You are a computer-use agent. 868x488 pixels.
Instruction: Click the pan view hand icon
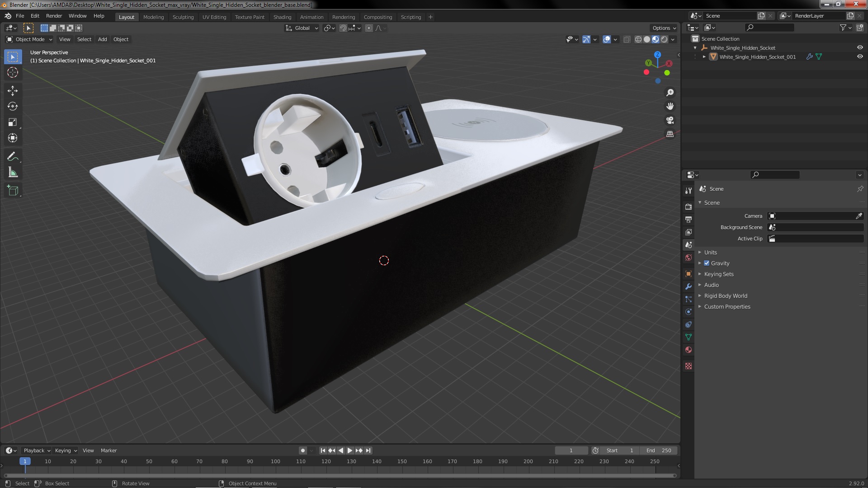tap(670, 106)
